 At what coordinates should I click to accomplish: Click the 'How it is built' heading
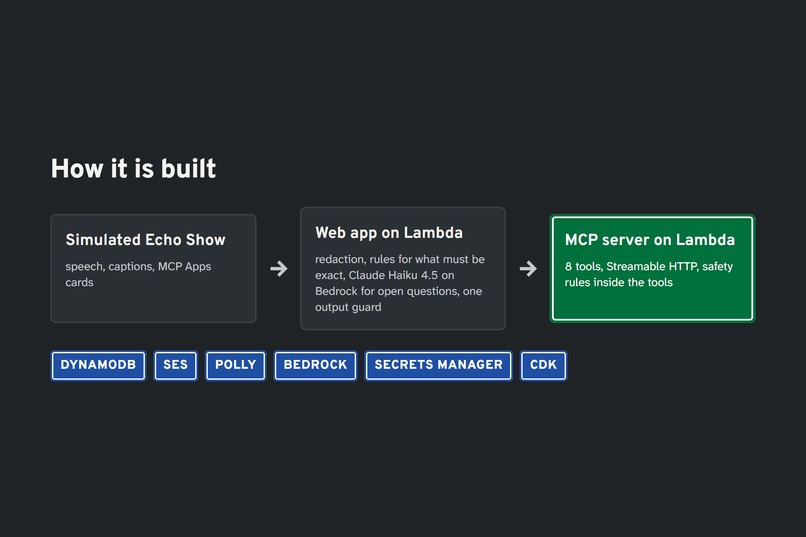click(x=133, y=169)
